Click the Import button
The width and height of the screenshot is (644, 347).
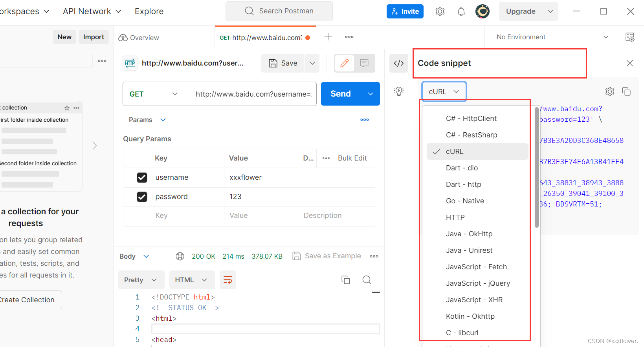[94, 37]
